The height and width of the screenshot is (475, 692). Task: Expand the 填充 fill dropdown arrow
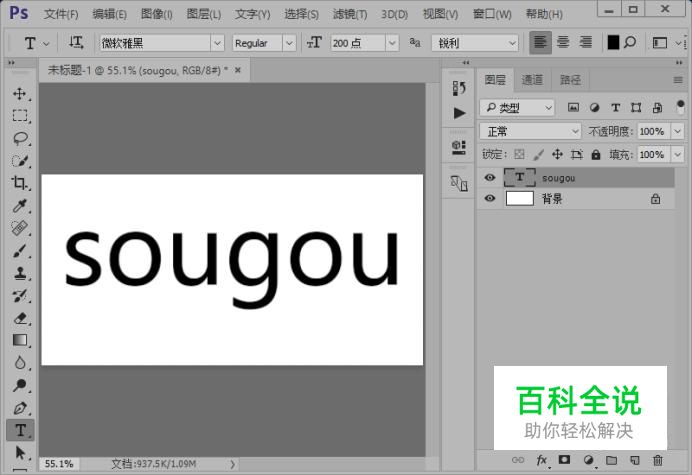tap(677, 155)
